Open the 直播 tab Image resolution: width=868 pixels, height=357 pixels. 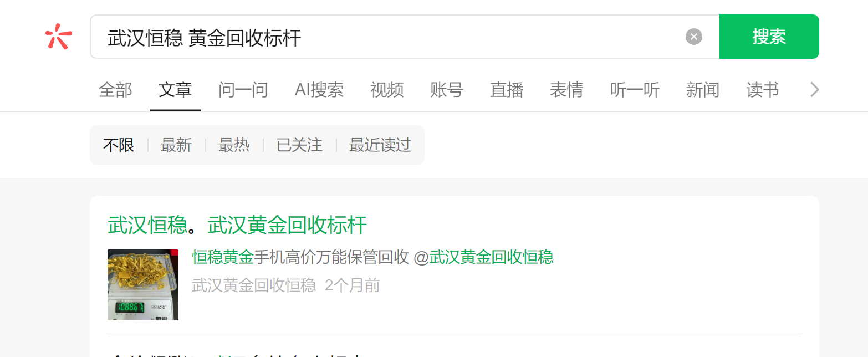[507, 89]
